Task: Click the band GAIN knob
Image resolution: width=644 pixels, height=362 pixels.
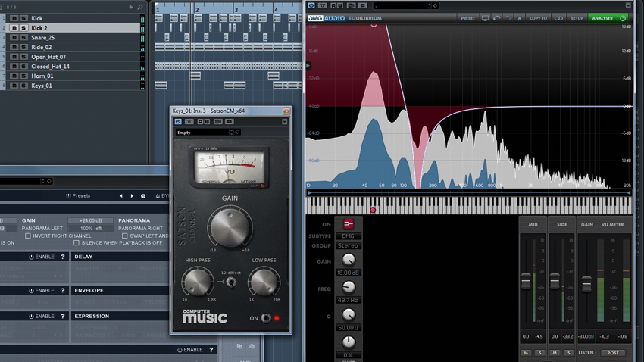Action: [x=349, y=260]
